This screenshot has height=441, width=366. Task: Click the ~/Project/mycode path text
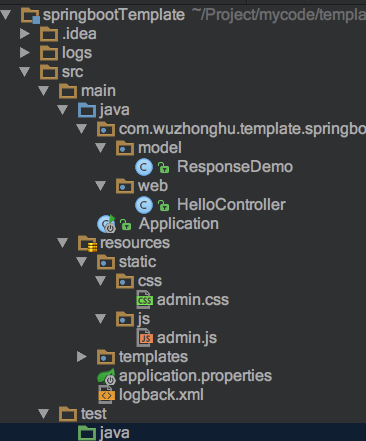[279, 15]
